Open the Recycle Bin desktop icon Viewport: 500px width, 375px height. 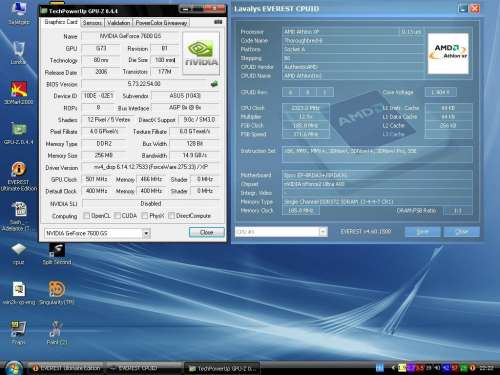coord(19,53)
